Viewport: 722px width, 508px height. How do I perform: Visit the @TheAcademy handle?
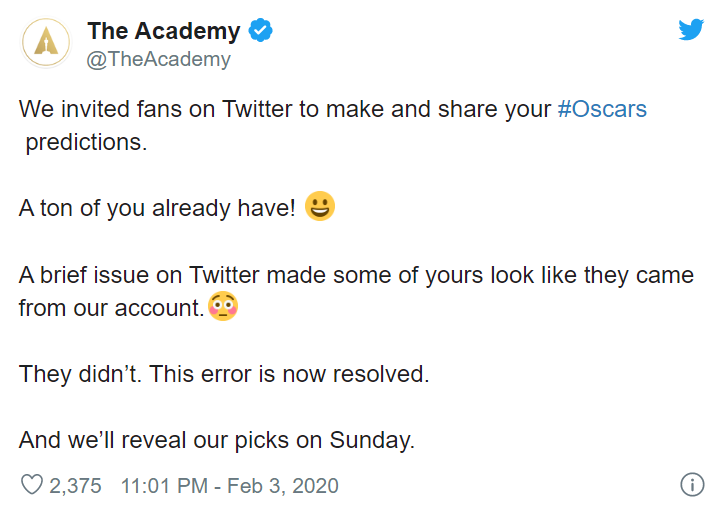click(159, 59)
